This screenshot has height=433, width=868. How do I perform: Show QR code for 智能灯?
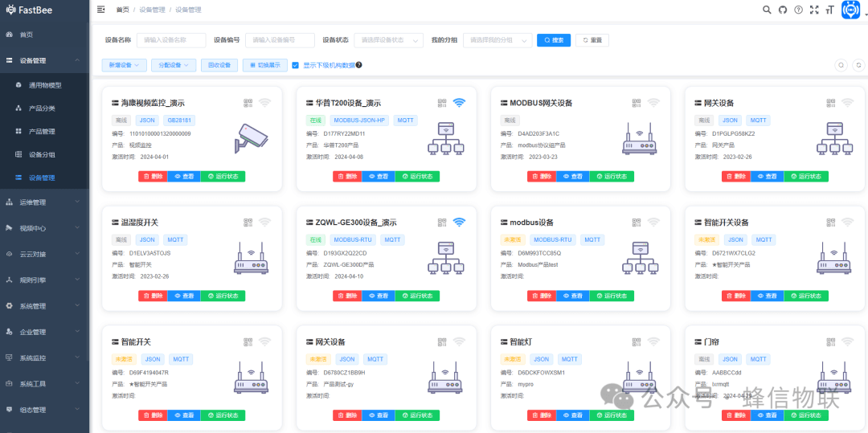tap(637, 341)
